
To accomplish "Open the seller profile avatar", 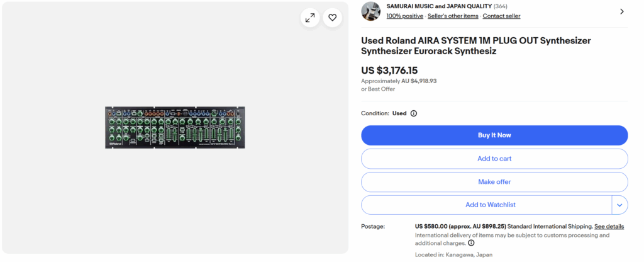I will click(x=370, y=11).
